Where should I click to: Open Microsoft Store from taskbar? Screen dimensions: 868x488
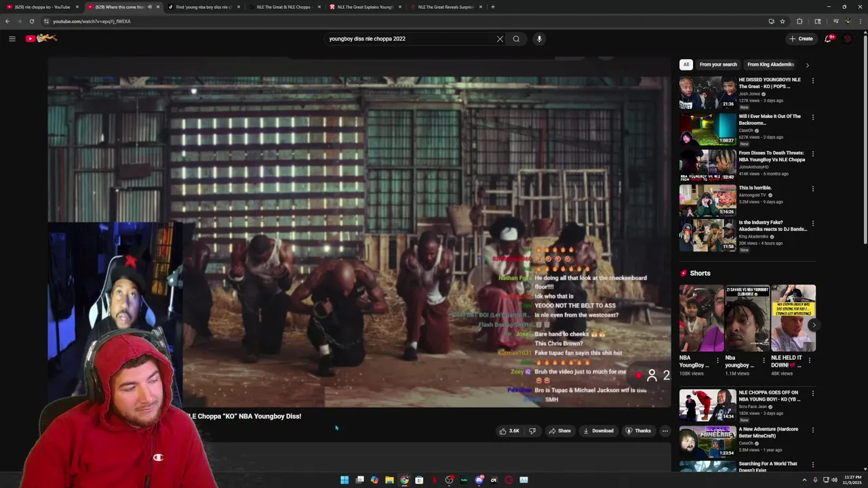pos(419,480)
